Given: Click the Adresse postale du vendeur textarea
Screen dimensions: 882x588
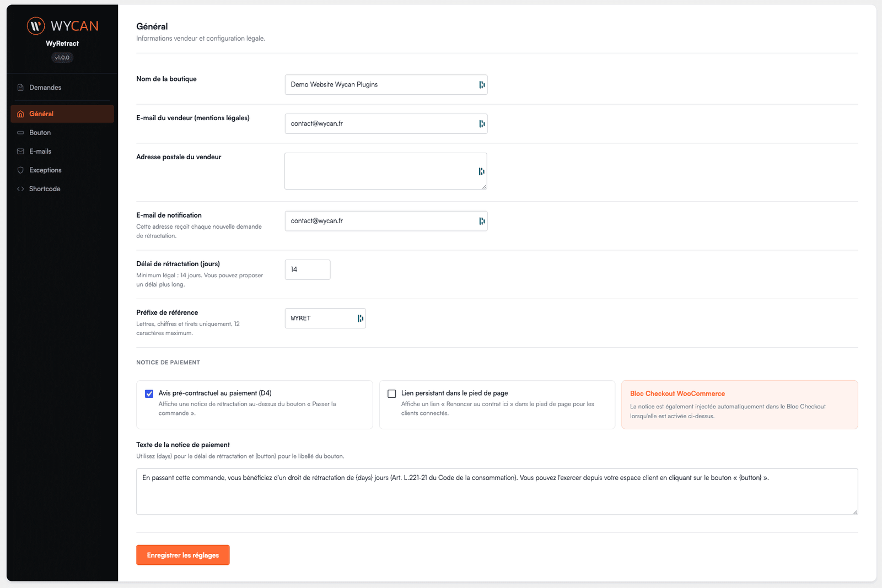Looking at the screenshot, I should pyautogui.click(x=386, y=171).
